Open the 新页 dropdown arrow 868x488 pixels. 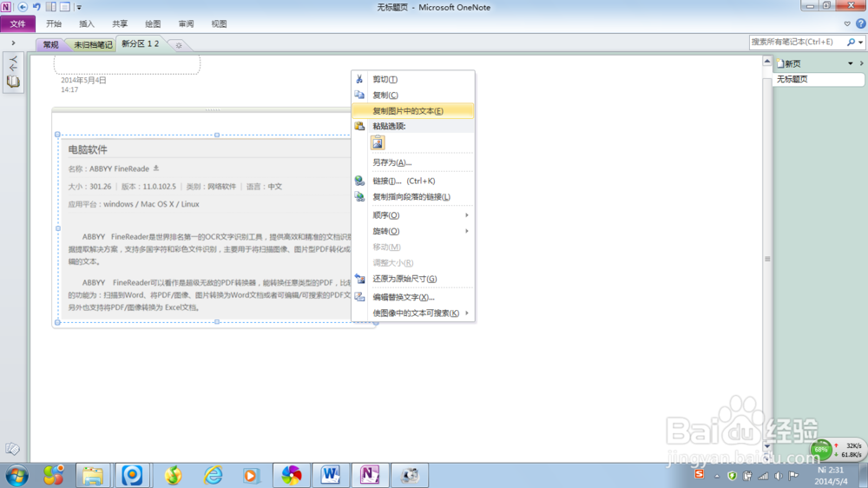click(851, 63)
